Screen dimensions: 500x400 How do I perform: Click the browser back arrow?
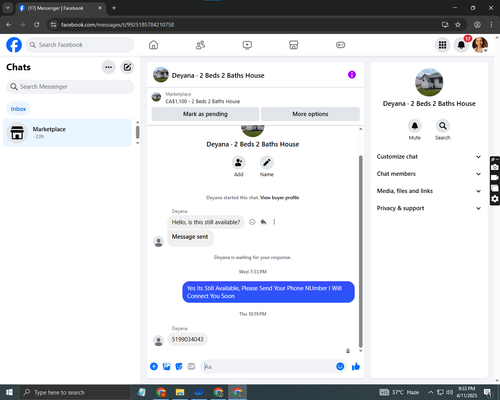[x=9, y=25]
